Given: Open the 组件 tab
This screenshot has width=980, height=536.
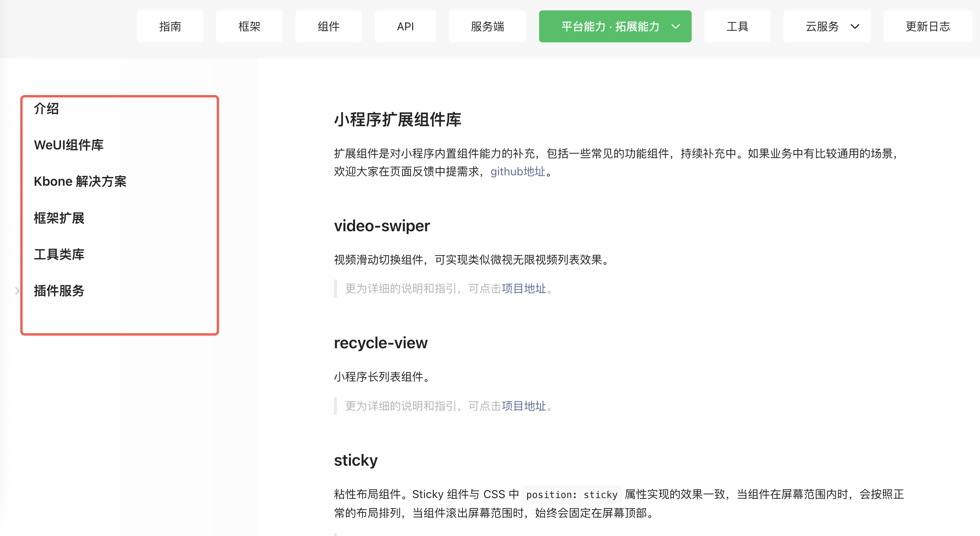Looking at the screenshot, I should [x=328, y=26].
